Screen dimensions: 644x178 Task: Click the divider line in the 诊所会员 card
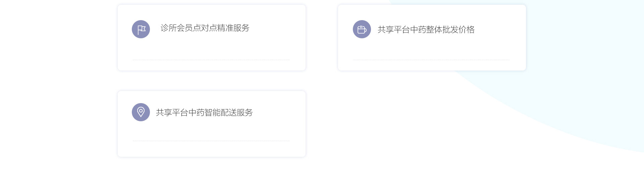click(211, 60)
